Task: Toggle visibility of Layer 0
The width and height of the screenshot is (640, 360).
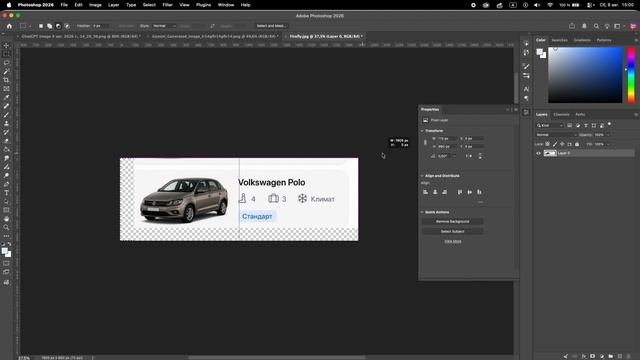Action: tap(538, 153)
